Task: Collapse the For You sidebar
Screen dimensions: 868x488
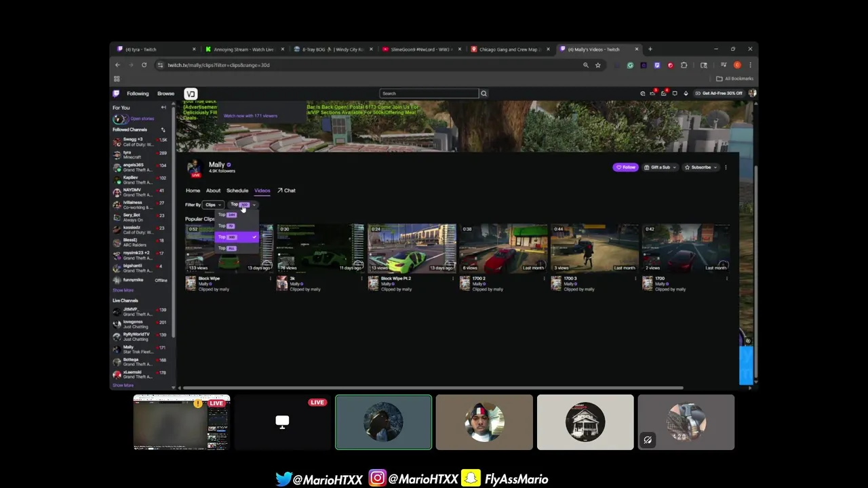Action: pos(163,108)
